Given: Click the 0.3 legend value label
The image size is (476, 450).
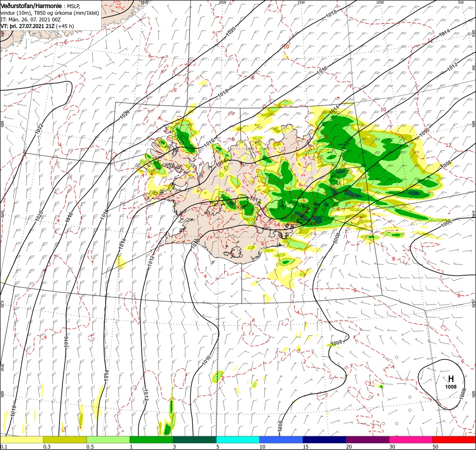Looking at the screenshot, I should click(47, 447).
